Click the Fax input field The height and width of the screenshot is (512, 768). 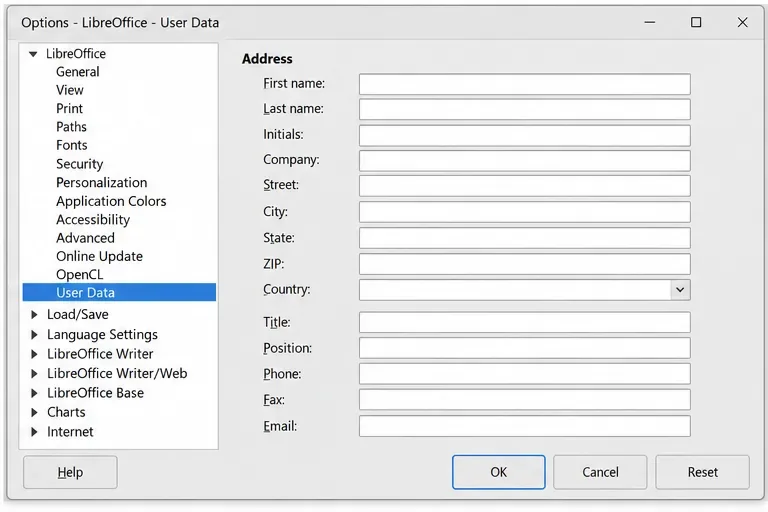click(525, 400)
